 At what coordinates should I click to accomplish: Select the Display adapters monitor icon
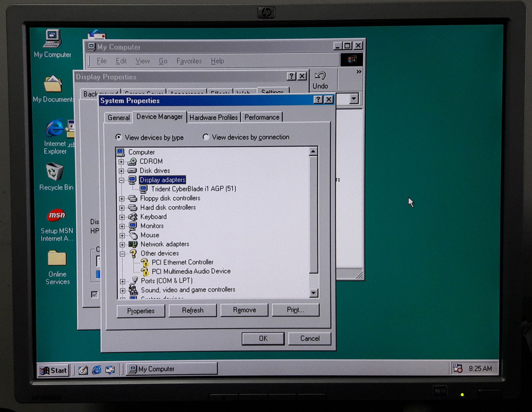click(132, 180)
